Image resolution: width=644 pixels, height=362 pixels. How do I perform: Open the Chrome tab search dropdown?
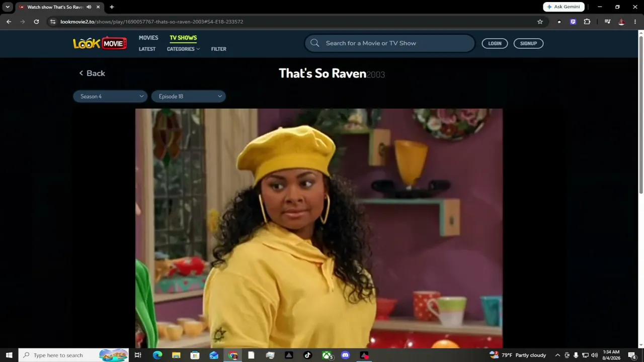(8, 7)
